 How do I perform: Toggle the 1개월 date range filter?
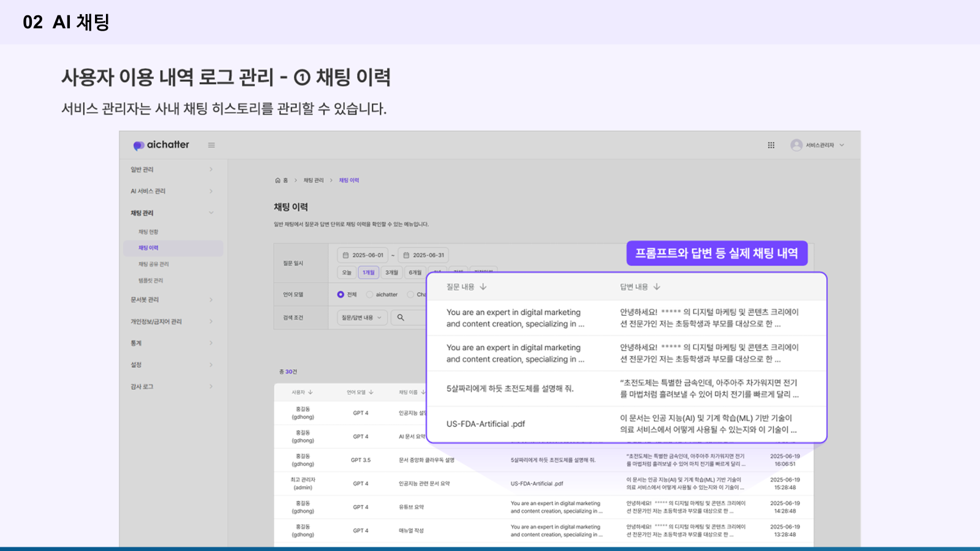tap(368, 272)
